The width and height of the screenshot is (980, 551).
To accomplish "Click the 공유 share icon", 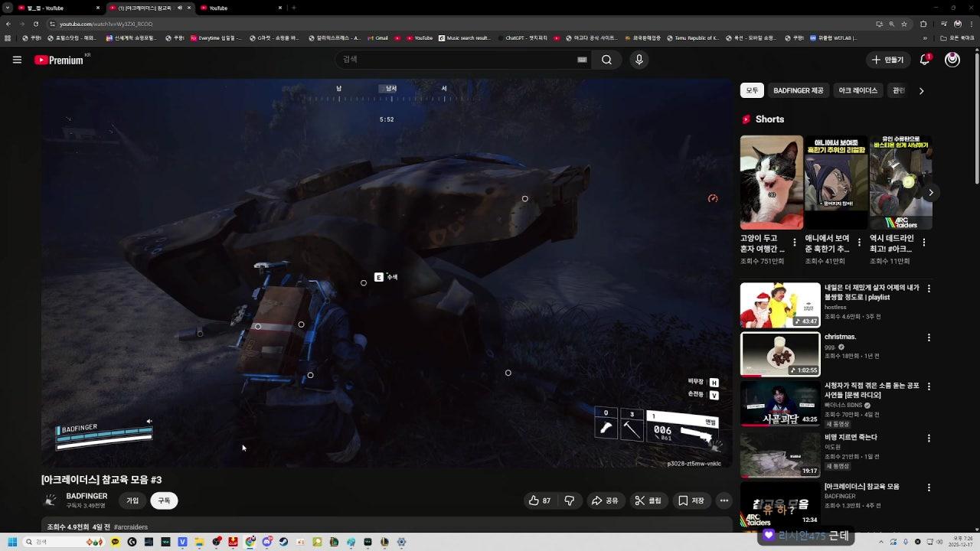I will tap(597, 500).
